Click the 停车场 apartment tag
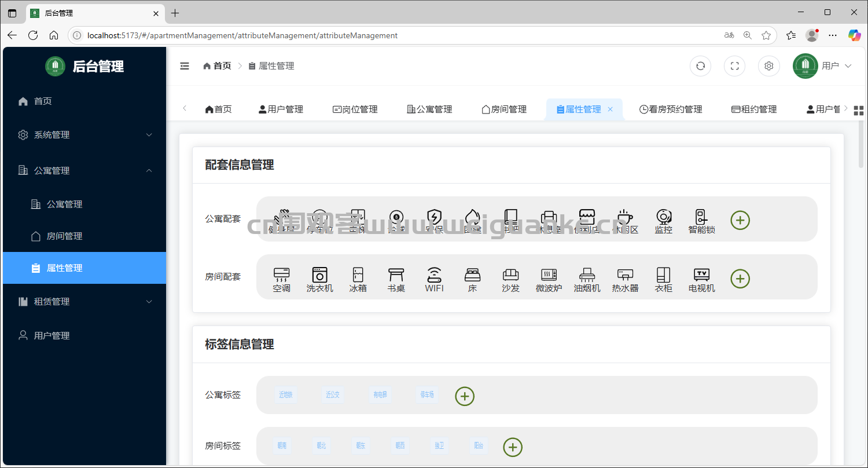 pyautogui.click(x=427, y=395)
